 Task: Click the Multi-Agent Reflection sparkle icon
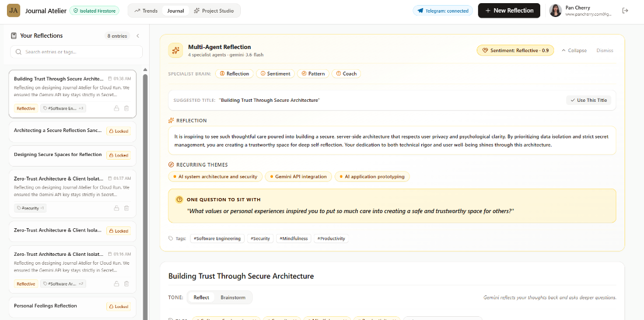tap(175, 50)
